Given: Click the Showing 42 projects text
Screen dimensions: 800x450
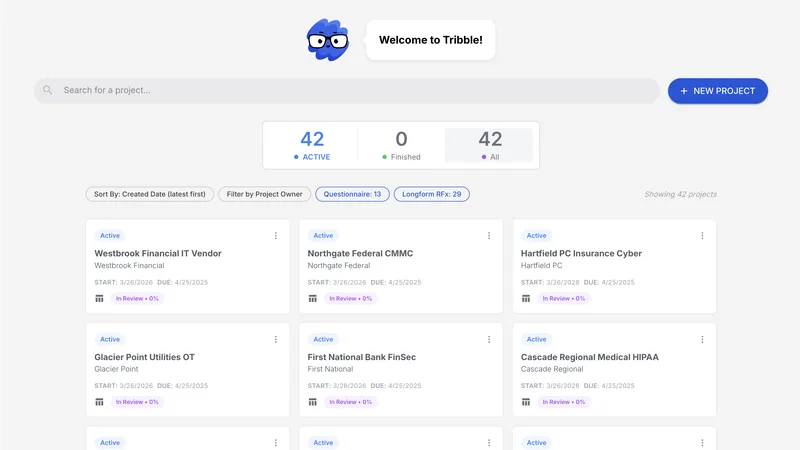Looking at the screenshot, I should tap(681, 194).
